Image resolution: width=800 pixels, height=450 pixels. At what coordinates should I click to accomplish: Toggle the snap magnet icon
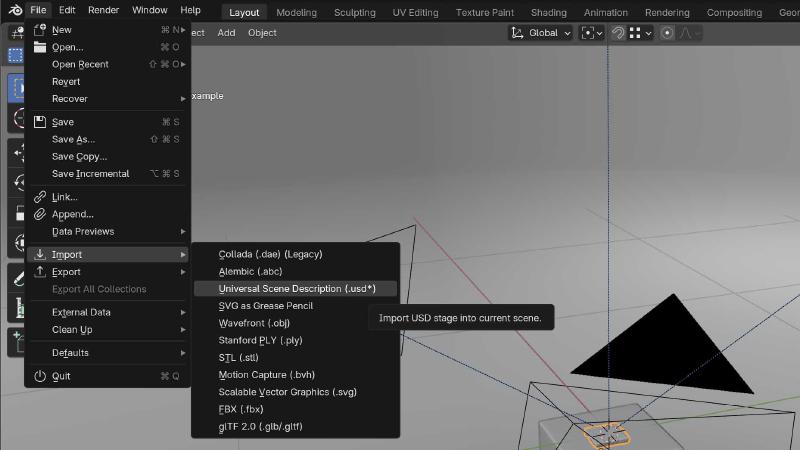click(x=618, y=33)
